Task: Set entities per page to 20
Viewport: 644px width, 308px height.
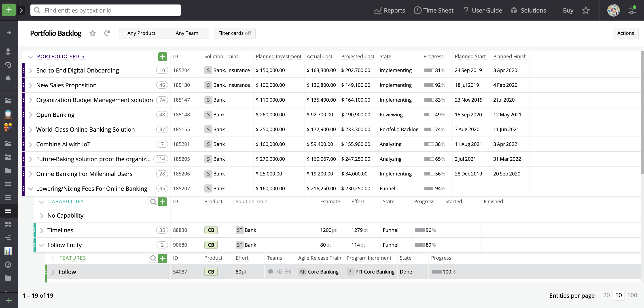Action: coord(606,295)
